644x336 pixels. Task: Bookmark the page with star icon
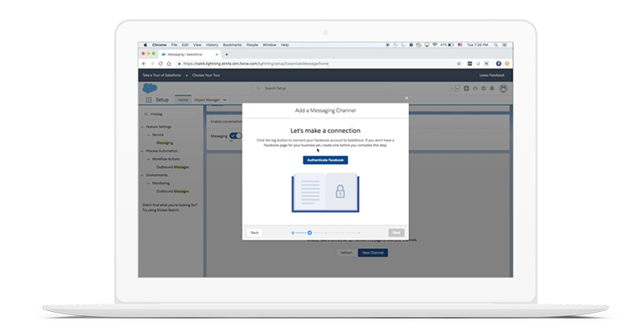(x=459, y=64)
